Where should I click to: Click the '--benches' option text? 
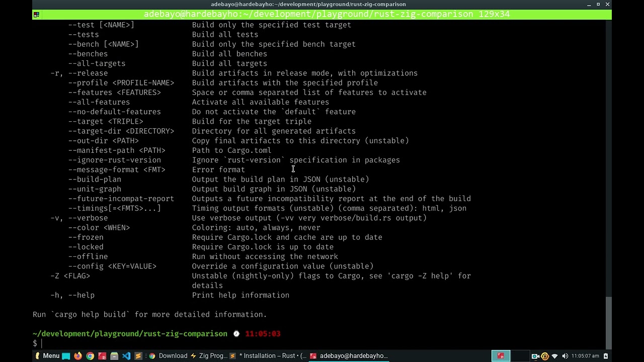(88, 54)
